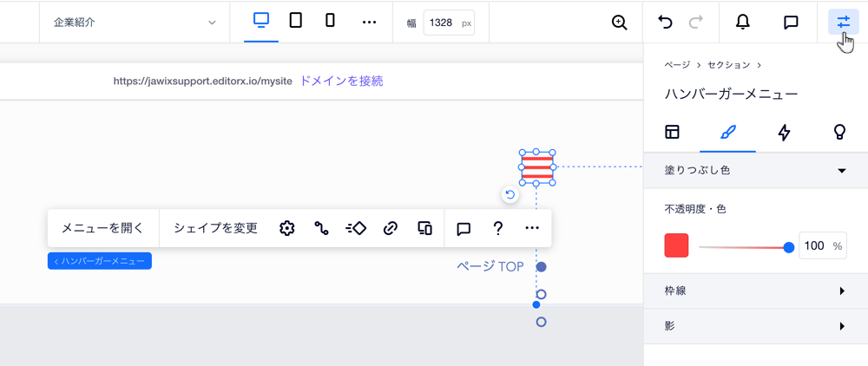The width and height of the screenshot is (868, 366).
Task: Click the opacity percent input field
Action: 823,245
